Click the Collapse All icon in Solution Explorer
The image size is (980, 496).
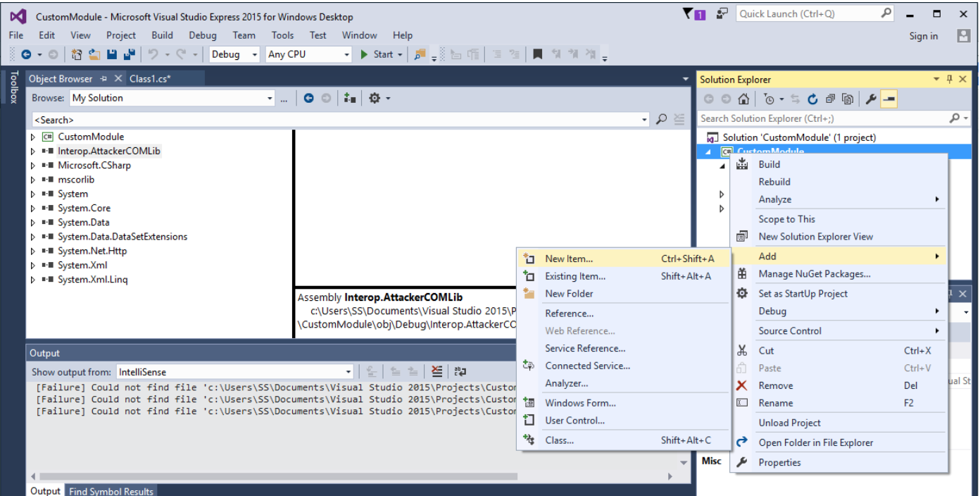point(831,99)
